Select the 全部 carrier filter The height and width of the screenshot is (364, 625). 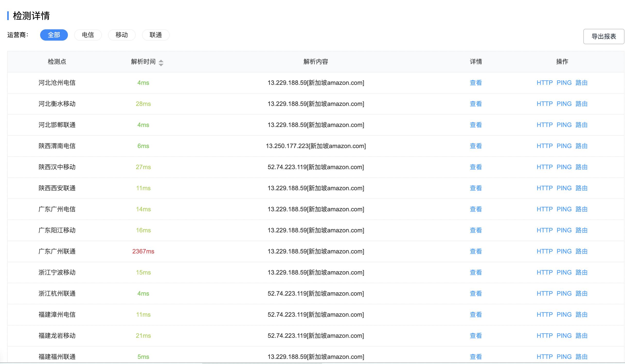point(54,35)
